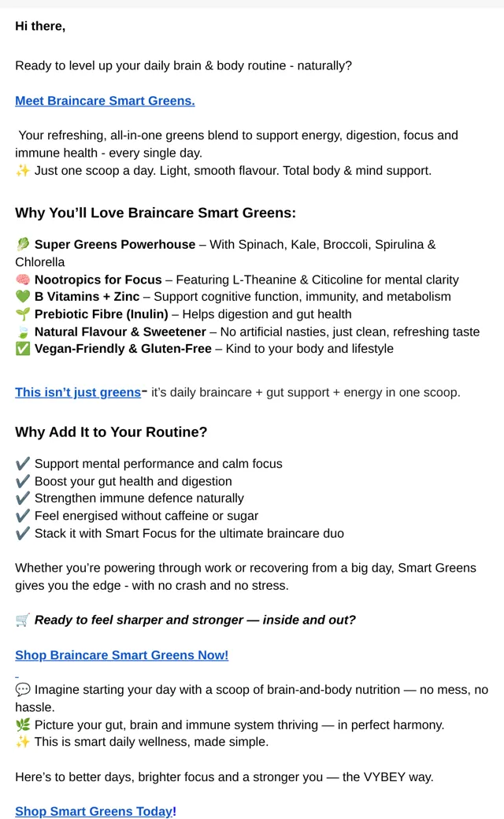This screenshot has height=819, width=504.
Task: Click the seedling emoji by Prebiotic Fibre
Action: (x=23, y=314)
